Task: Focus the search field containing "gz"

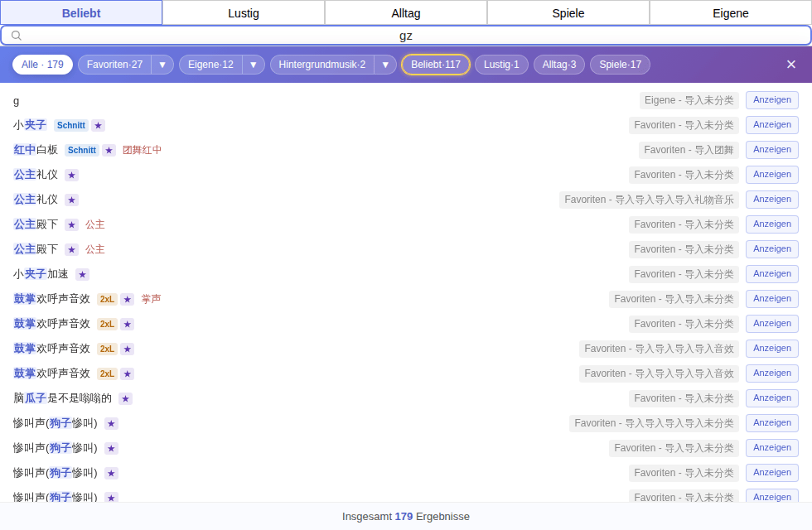Action: [406, 36]
